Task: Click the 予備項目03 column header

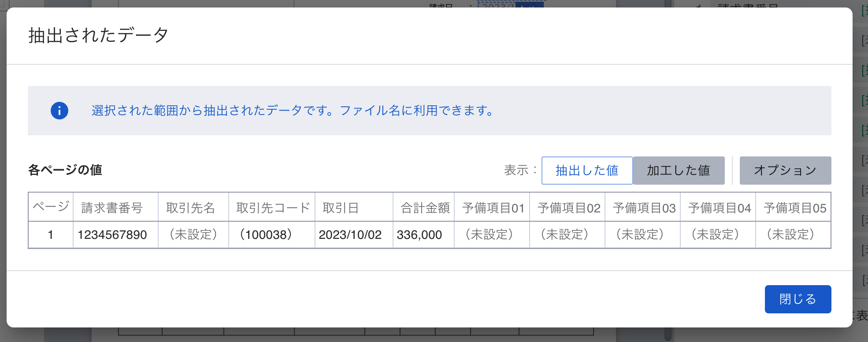Action: [644, 208]
